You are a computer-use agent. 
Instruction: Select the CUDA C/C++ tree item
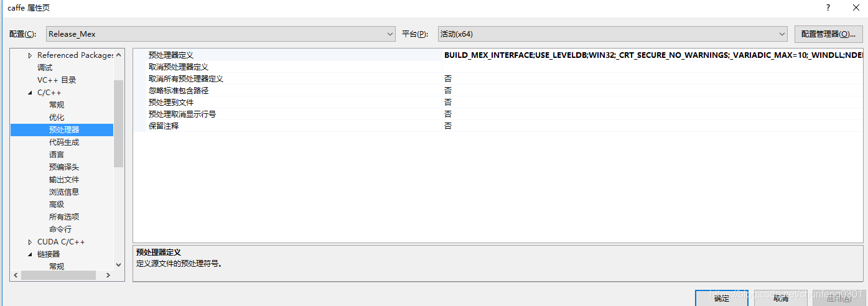coord(61,242)
